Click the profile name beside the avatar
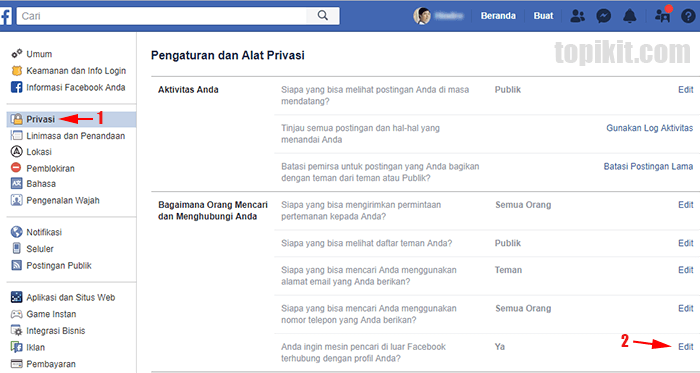 [x=449, y=16]
